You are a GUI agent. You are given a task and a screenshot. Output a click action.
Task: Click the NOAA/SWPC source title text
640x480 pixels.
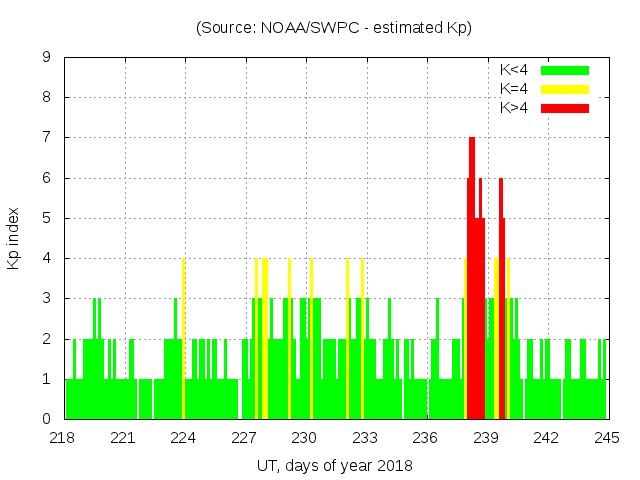[x=334, y=27]
